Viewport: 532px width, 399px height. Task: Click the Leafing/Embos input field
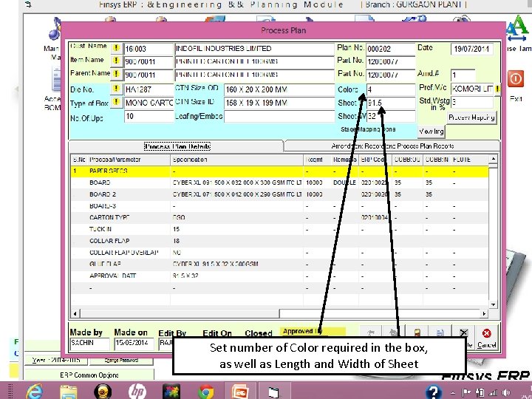click(x=279, y=117)
